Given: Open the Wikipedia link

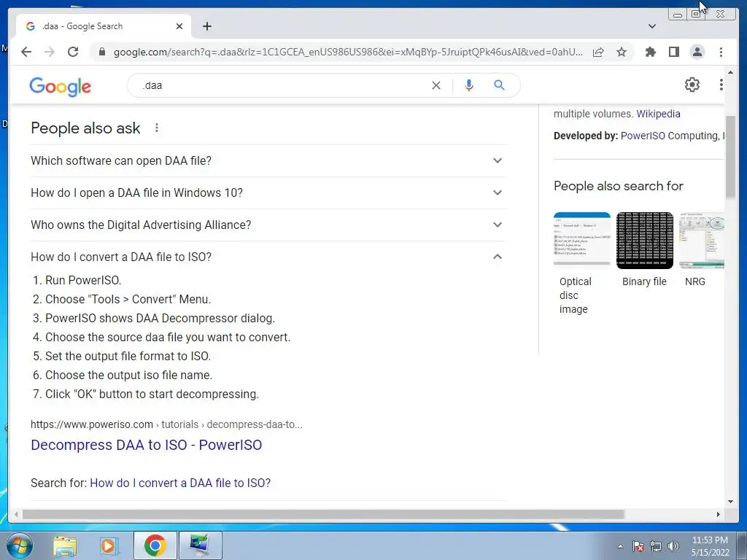Looking at the screenshot, I should 658,114.
